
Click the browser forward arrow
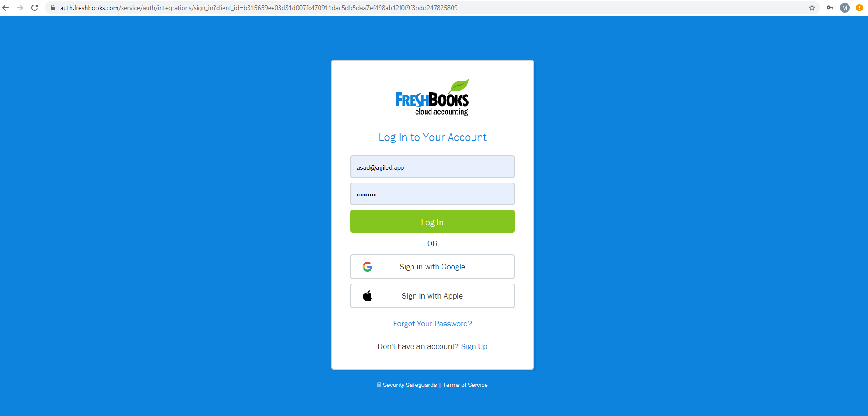[20, 8]
